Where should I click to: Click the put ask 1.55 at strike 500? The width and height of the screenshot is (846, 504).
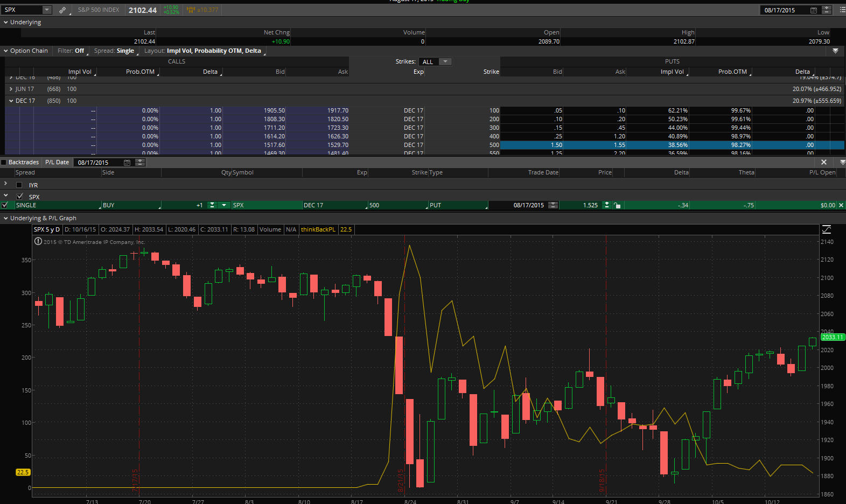(619, 145)
